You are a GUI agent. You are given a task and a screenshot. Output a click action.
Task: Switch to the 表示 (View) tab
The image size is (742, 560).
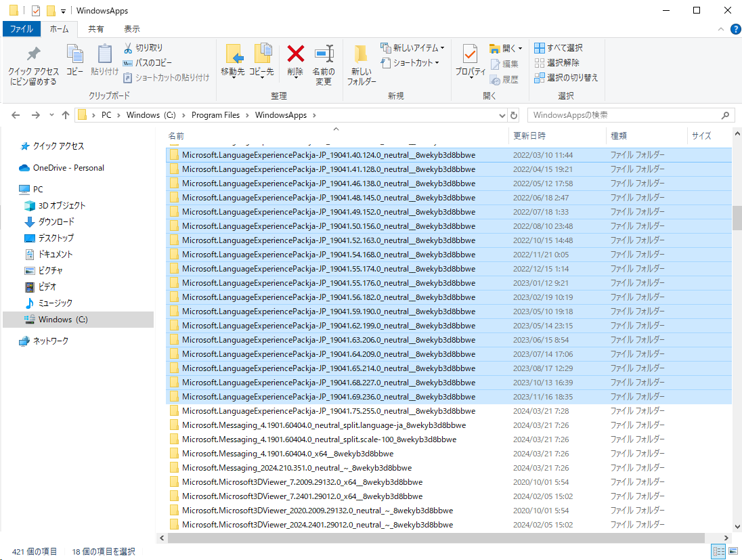[132, 29]
